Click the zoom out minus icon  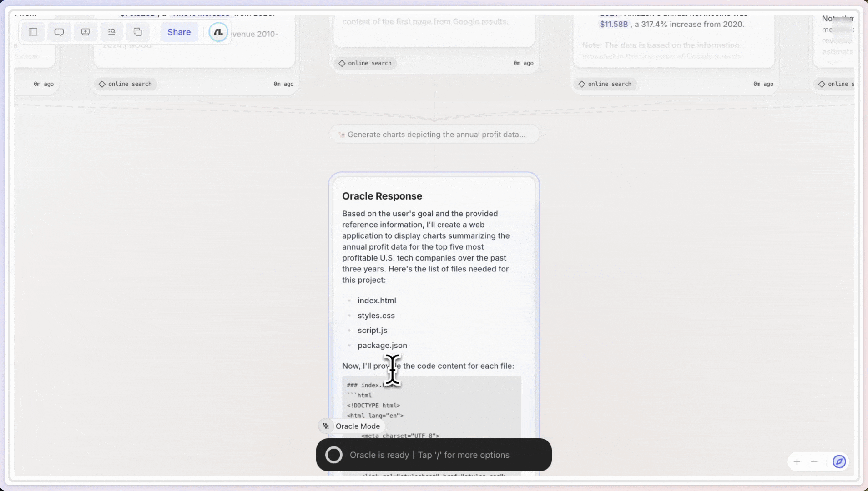[x=814, y=462]
